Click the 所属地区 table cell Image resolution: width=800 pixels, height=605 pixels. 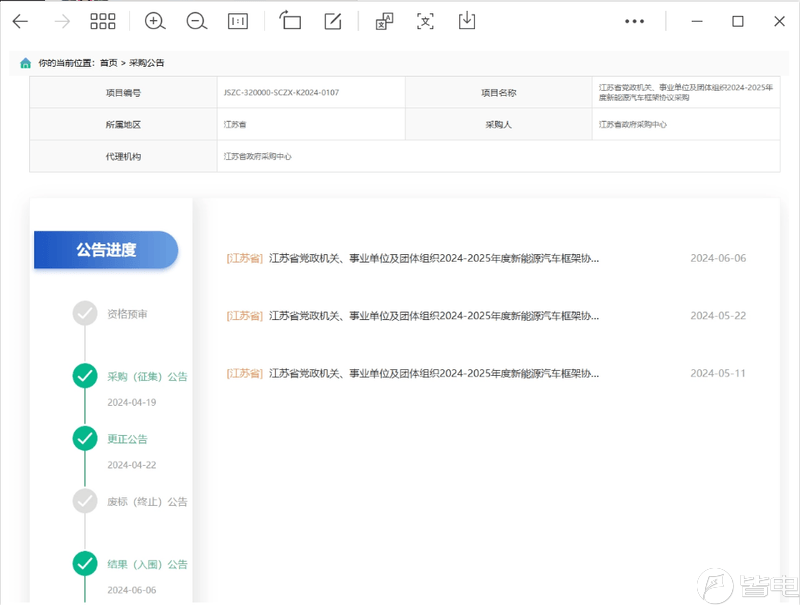[x=123, y=124]
